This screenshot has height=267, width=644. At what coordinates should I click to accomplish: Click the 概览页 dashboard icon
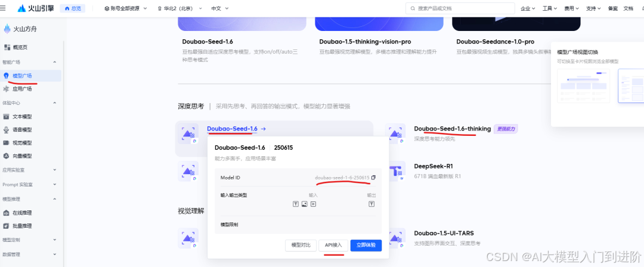coord(7,47)
